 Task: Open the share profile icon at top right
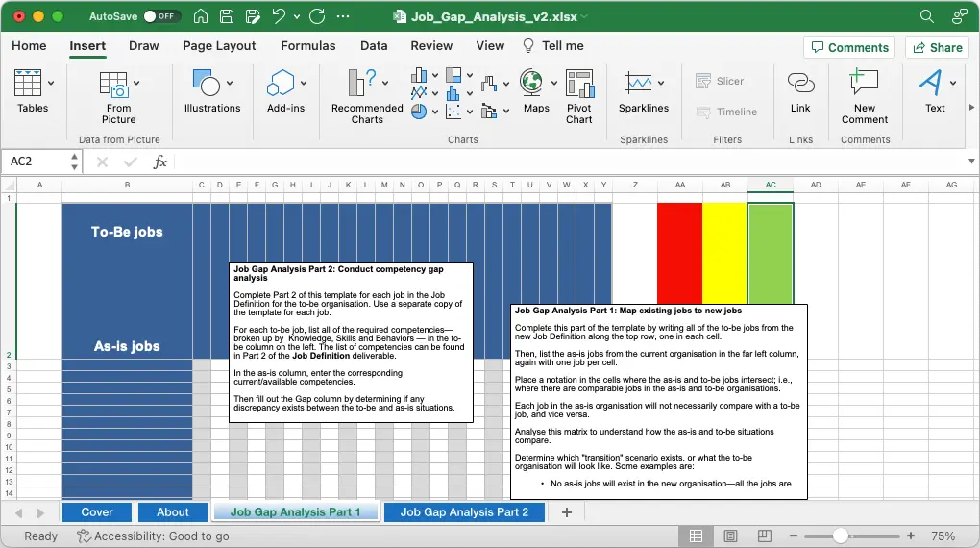point(960,16)
